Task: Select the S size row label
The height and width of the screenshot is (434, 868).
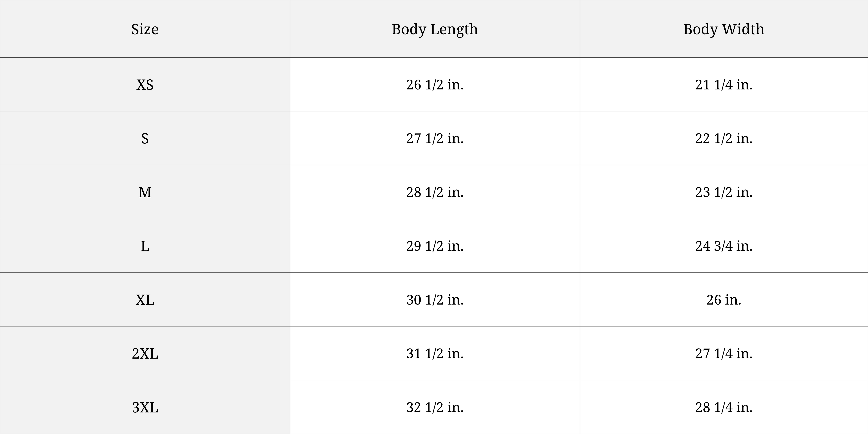Action: click(145, 138)
